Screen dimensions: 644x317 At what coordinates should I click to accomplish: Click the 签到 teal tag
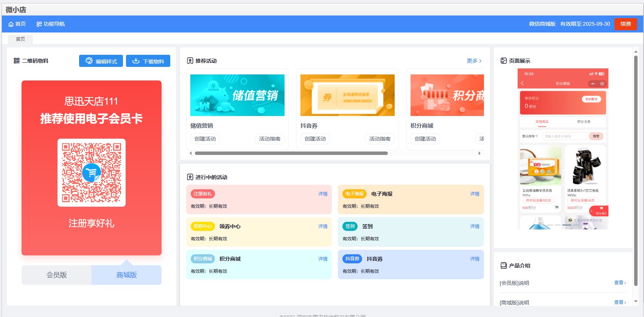tap(350, 226)
